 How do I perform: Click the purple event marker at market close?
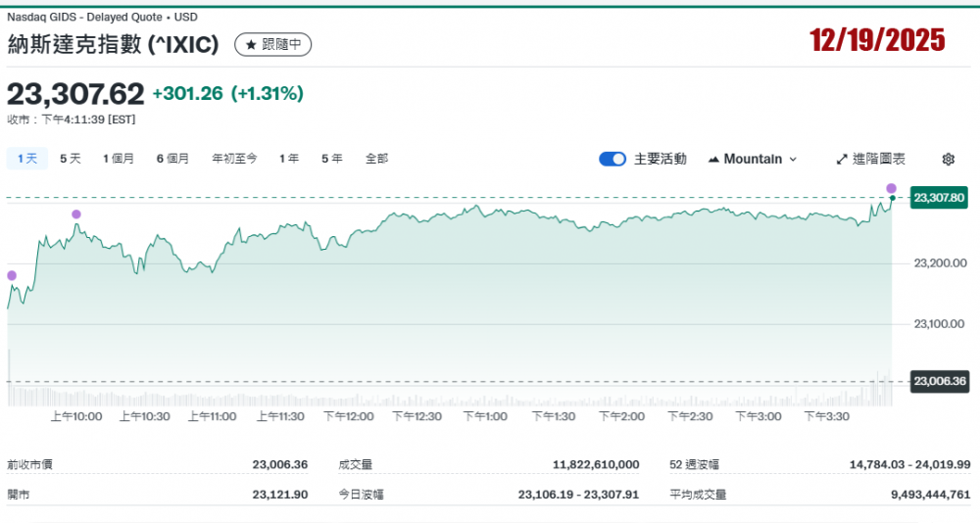[891, 188]
